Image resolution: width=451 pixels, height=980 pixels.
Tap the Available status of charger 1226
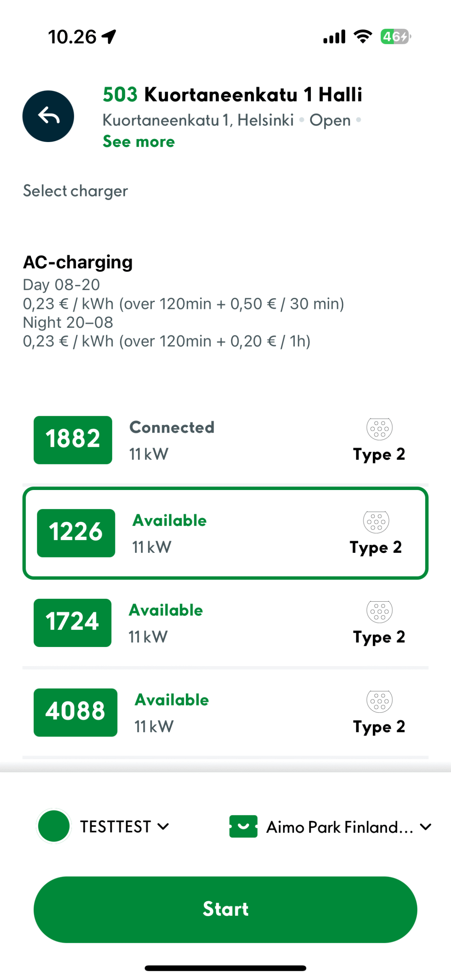(x=169, y=521)
